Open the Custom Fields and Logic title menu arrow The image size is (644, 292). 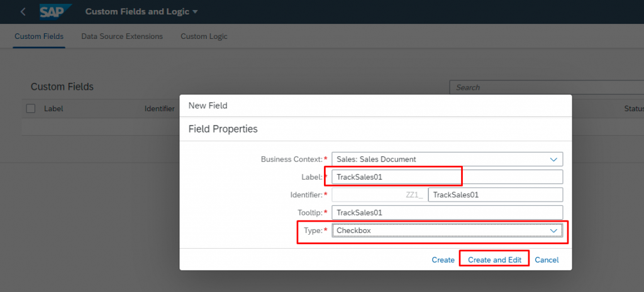pyautogui.click(x=195, y=12)
